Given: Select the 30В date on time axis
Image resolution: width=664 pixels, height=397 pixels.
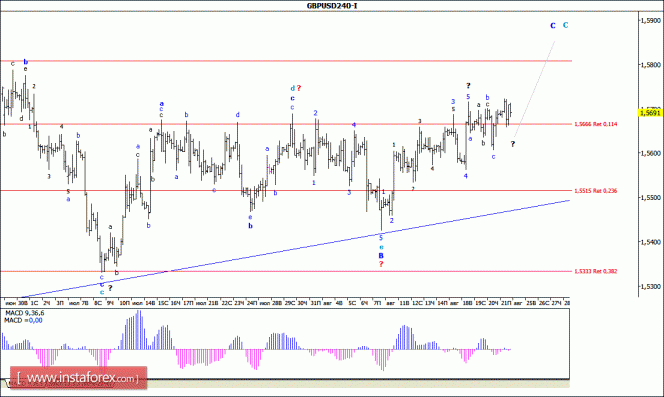Looking at the screenshot, I should pyautogui.click(x=23, y=303).
